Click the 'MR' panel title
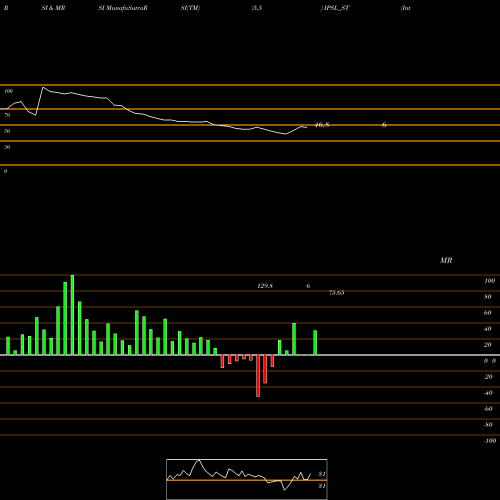The height and width of the screenshot is (500, 500). click(446, 260)
